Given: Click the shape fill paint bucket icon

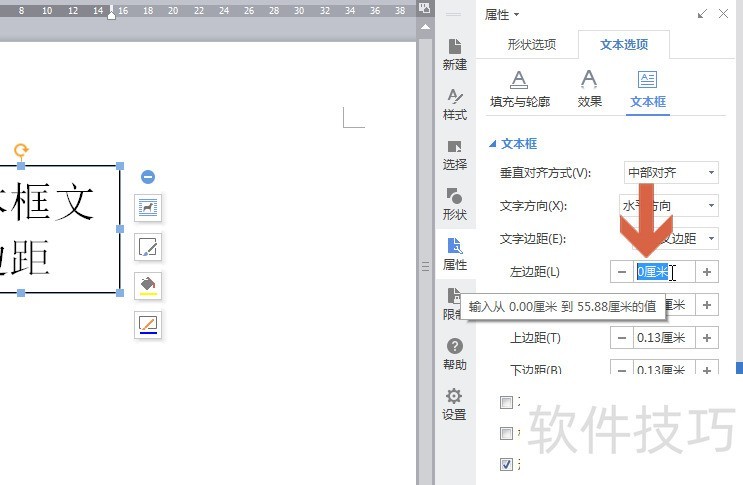Looking at the screenshot, I should coord(148,286).
